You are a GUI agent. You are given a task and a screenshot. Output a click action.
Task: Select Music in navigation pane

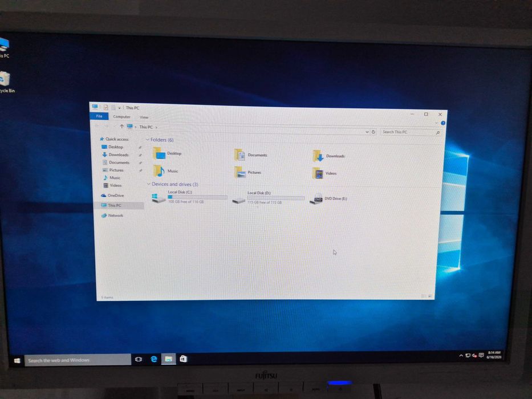coord(112,178)
